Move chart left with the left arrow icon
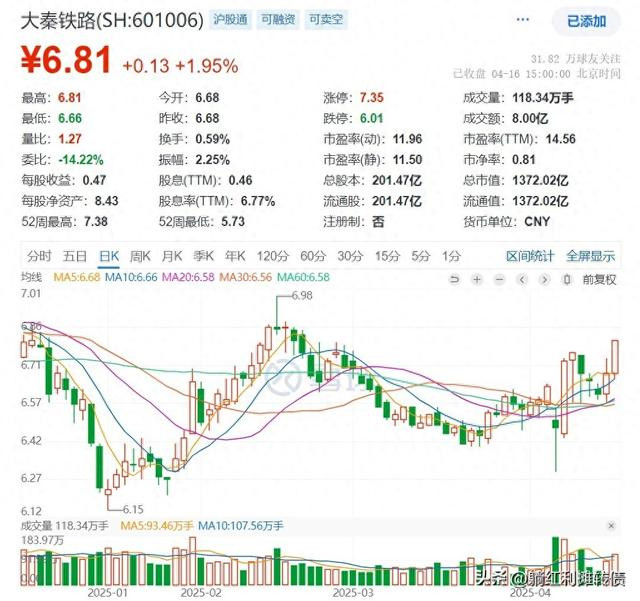 522,280
